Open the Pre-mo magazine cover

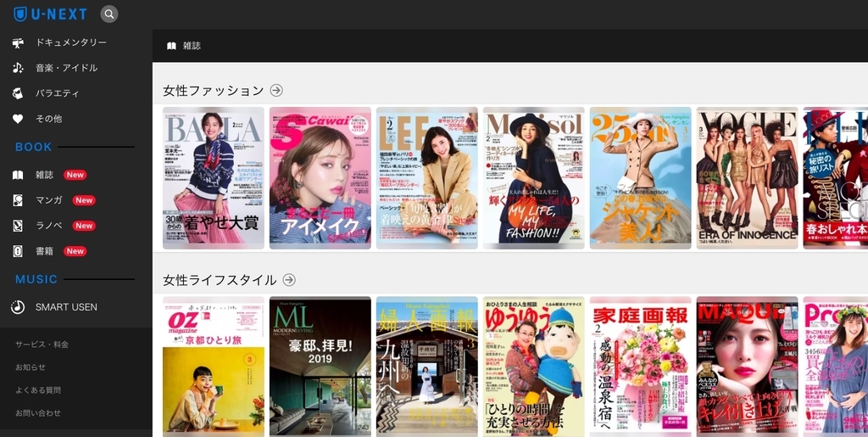836,367
